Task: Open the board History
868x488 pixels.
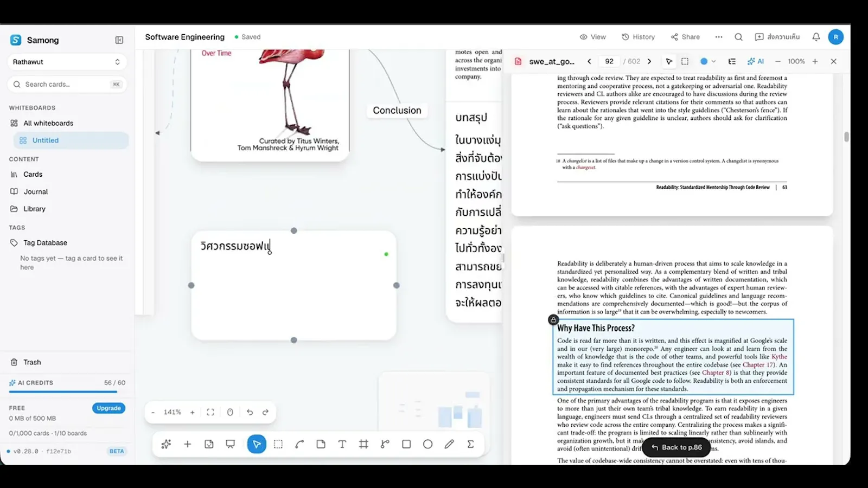Action: (x=638, y=37)
